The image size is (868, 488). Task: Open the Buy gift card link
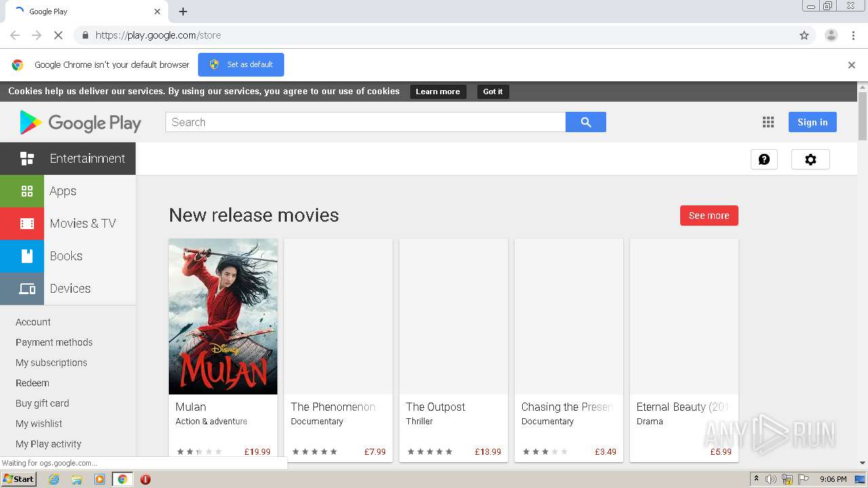(42, 403)
